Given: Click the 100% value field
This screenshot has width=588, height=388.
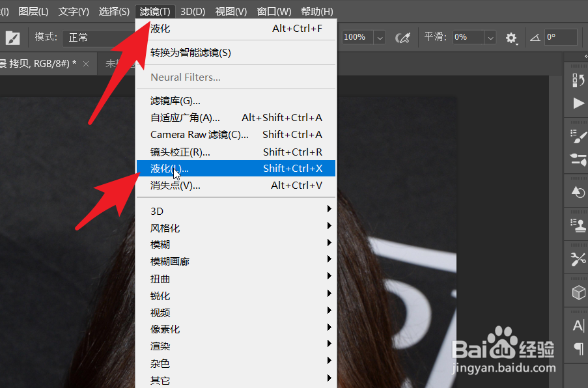Looking at the screenshot, I should pyautogui.click(x=357, y=38).
